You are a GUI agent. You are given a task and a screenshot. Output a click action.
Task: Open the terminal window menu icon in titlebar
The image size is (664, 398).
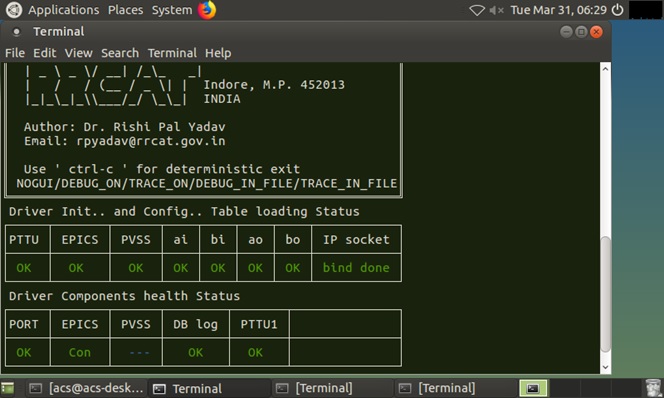17,32
